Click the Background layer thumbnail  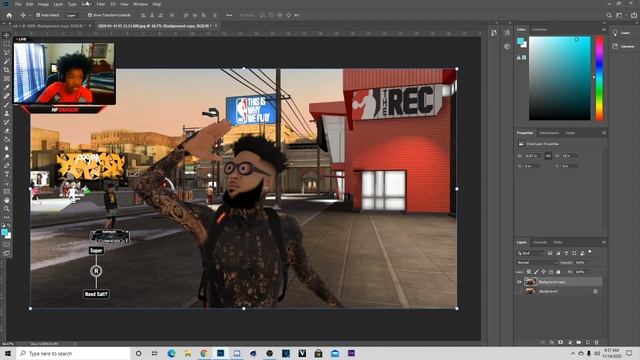click(x=530, y=291)
